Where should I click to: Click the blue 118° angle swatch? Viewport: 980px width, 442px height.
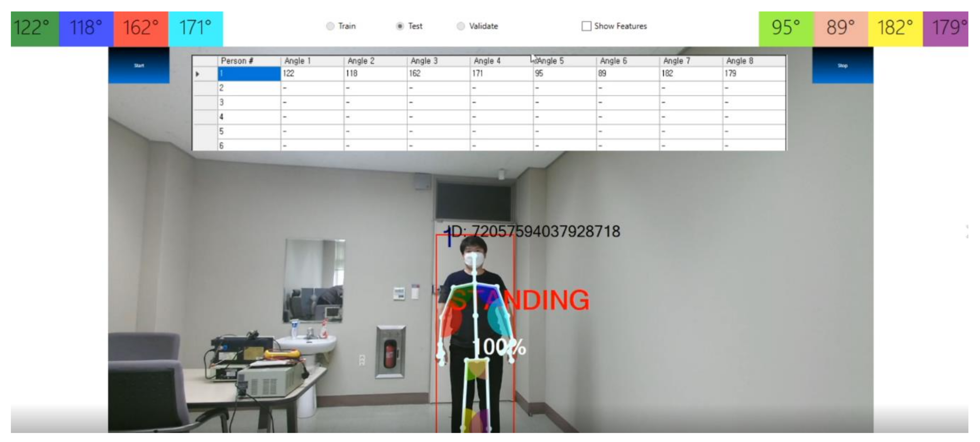(86, 29)
